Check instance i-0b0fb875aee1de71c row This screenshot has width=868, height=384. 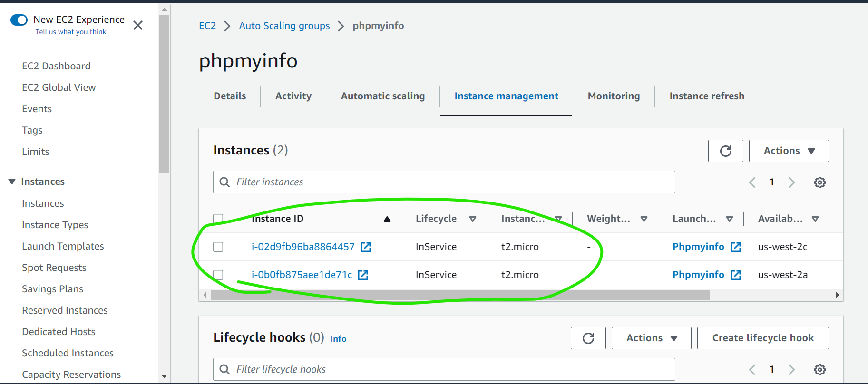(x=218, y=275)
